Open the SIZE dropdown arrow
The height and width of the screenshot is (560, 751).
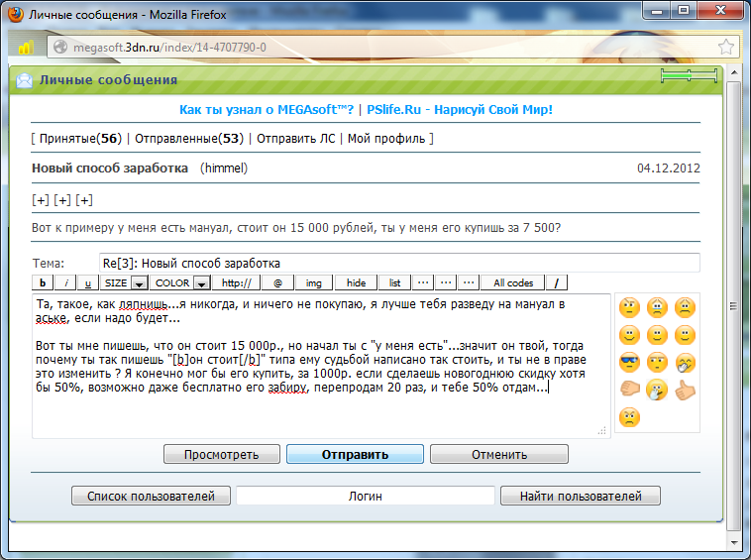[140, 283]
